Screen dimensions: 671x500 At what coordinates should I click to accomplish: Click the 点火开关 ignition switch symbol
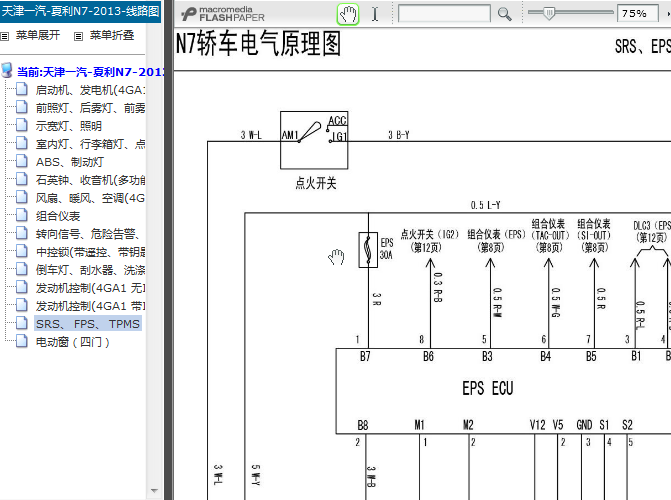(x=314, y=140)
